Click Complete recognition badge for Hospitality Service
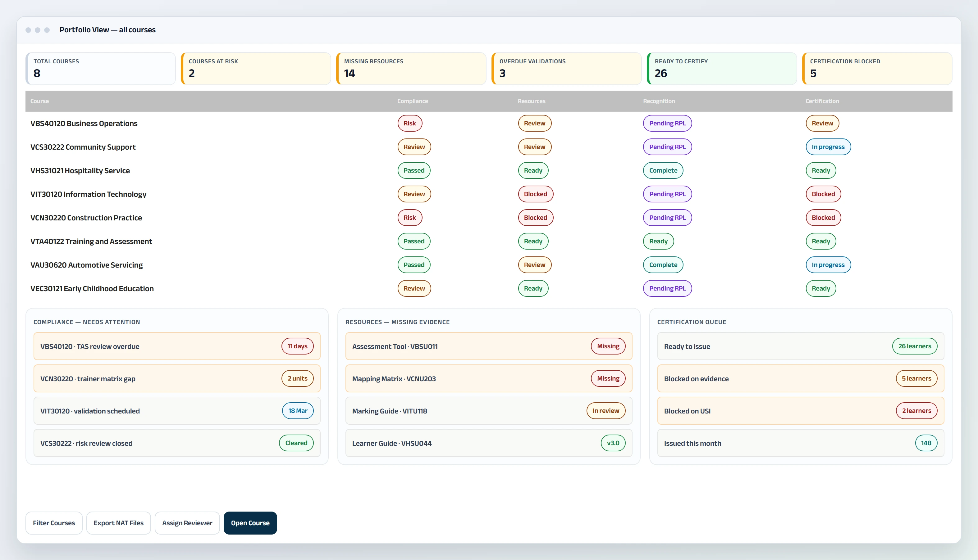 (x=663, y=170)
